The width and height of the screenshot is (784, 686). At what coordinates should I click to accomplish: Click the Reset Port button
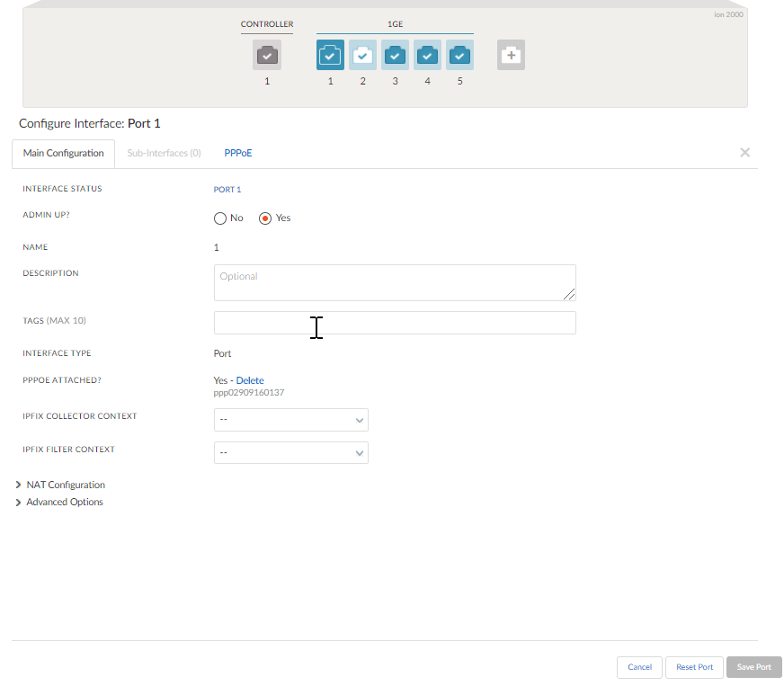coord(694,667)
